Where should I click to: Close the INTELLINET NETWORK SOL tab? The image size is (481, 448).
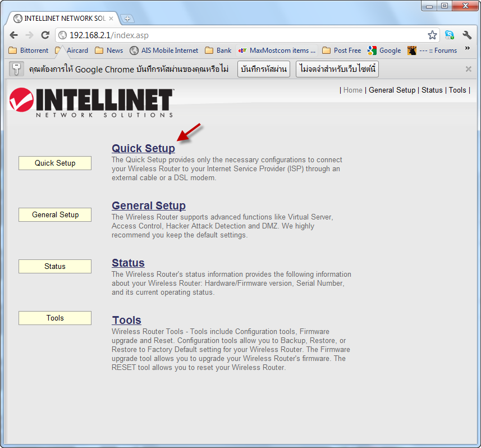point(111,19)
